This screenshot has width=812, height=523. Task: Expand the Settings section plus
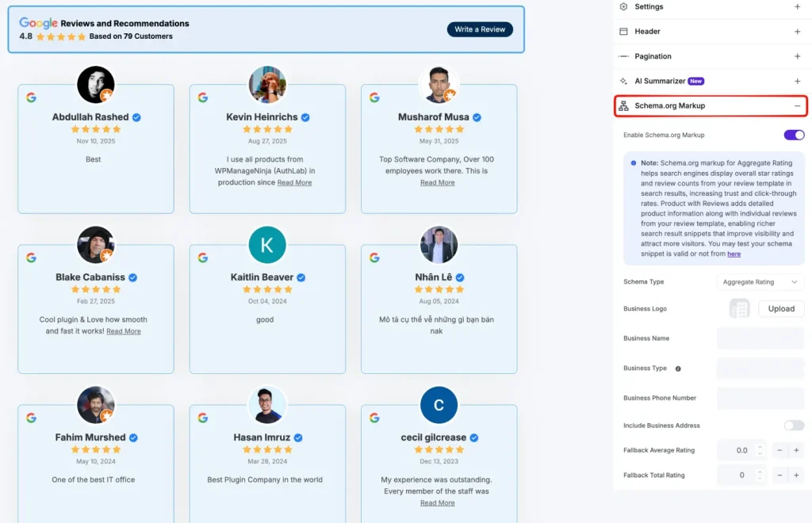pos(797,6)
